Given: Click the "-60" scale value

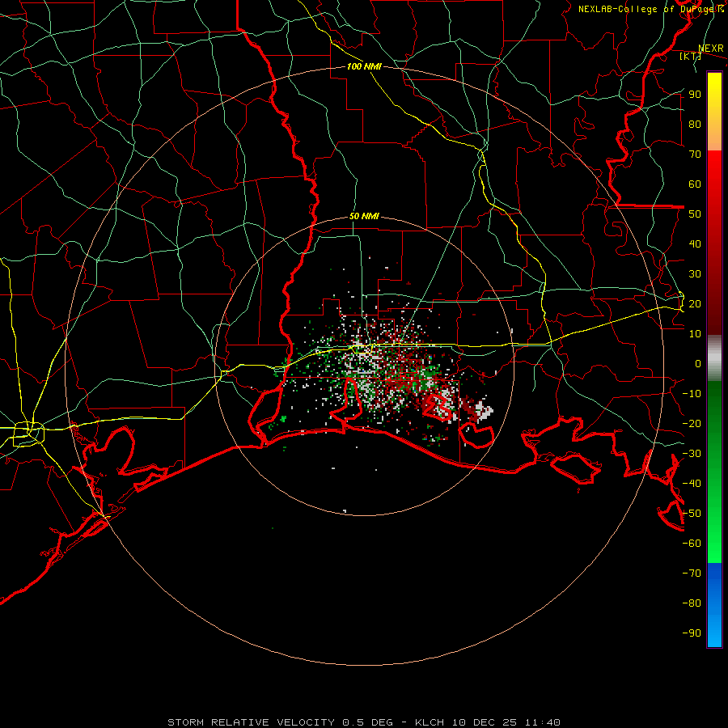Looking at the screenshot, I should coord(692,544).
